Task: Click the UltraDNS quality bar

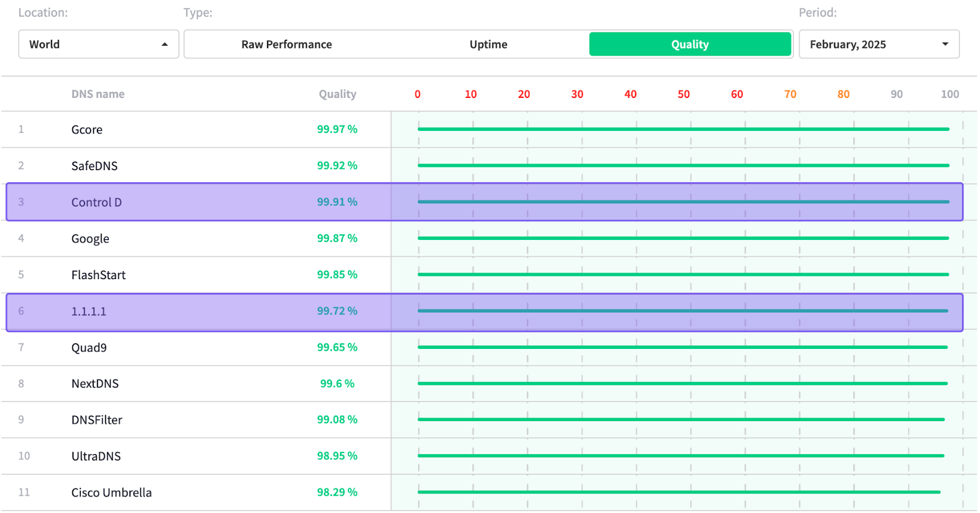Action: (x=681, y=455)
